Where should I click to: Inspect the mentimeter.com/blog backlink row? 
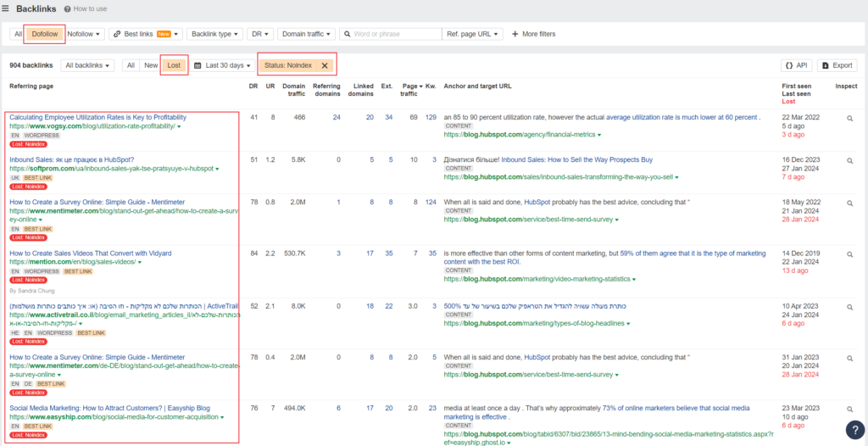pyautogui.click(x=849, y=203)
